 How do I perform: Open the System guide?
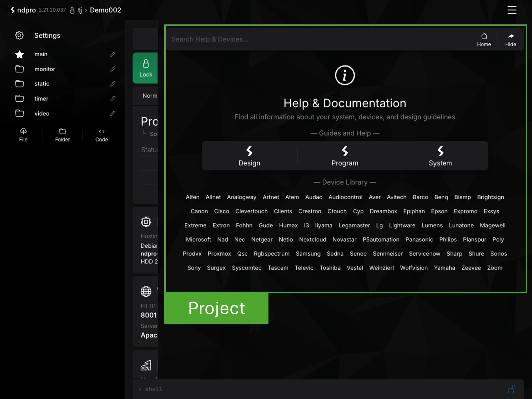tap(440, 156)
